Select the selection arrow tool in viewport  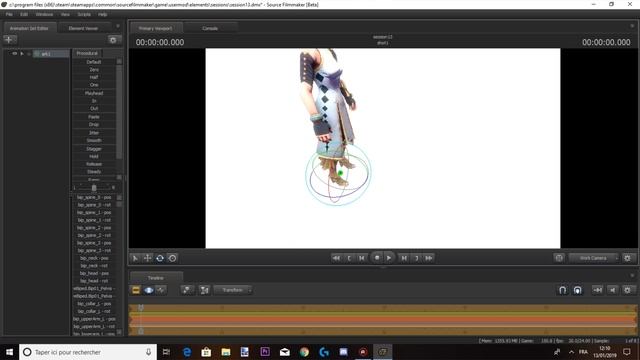pyautogui.click(x=135, y=258)
